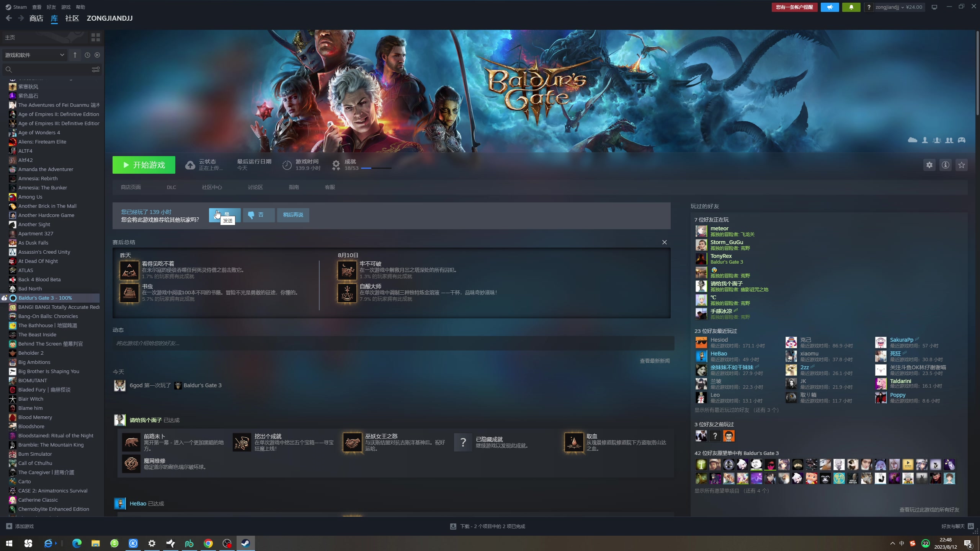Screen dimensions: 980x551
Task: Toggle ready-to-play filter icon in sidebar
Action: [x=97, y=55]
